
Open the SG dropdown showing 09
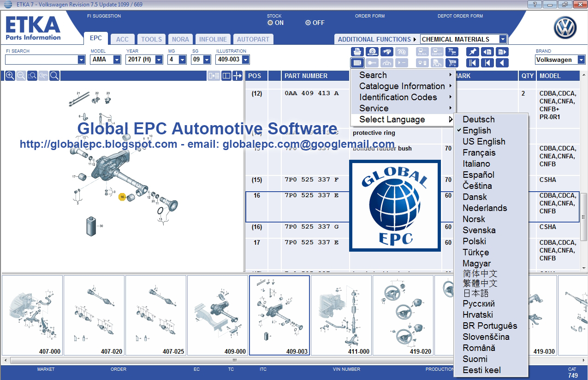pyautogui.click(x=207, y=60)
